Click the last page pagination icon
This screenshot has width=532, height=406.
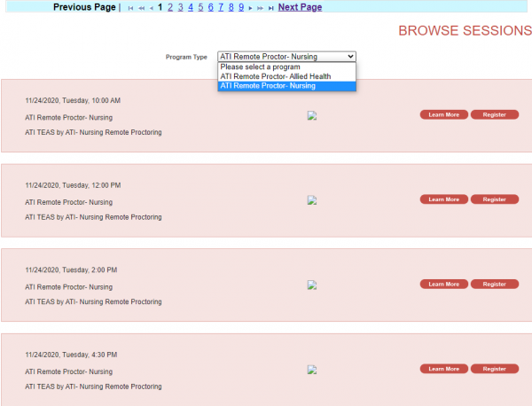(x=270, y=8)
